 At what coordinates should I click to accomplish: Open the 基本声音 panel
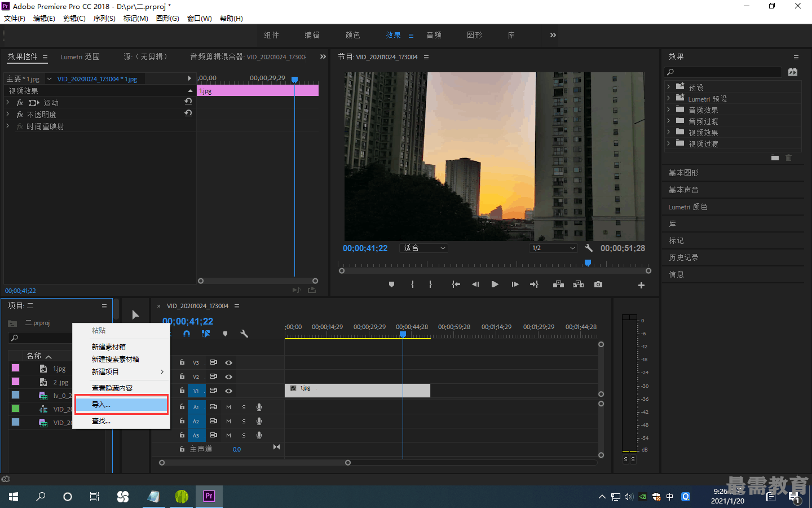(683, 190)
